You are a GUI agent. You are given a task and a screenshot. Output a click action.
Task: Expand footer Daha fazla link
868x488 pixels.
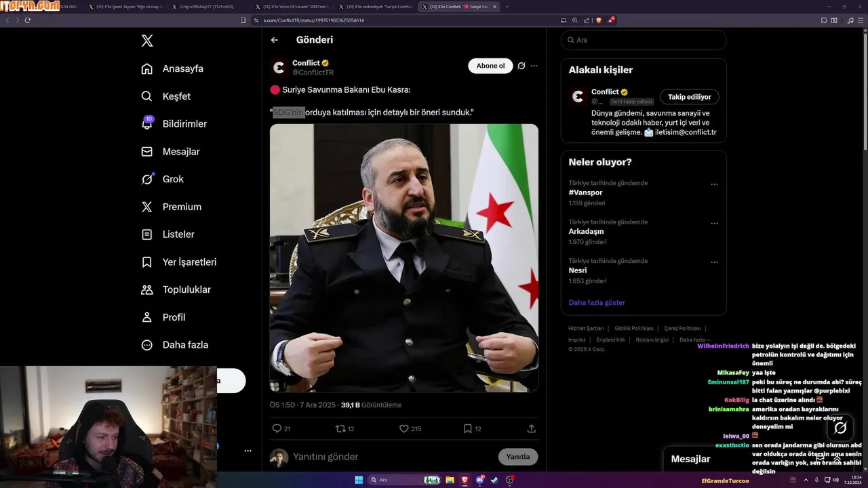(x=695, y=340)
